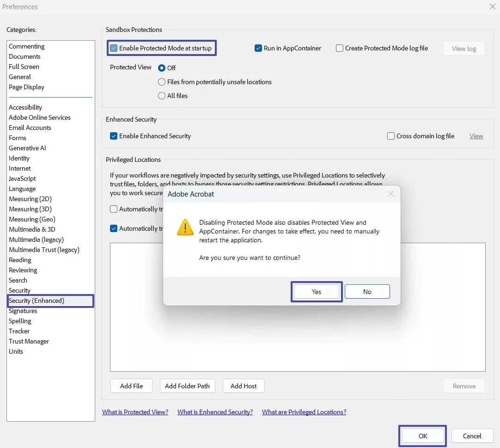
Task: Open the What is Protected View link
Action: point(135,411)
